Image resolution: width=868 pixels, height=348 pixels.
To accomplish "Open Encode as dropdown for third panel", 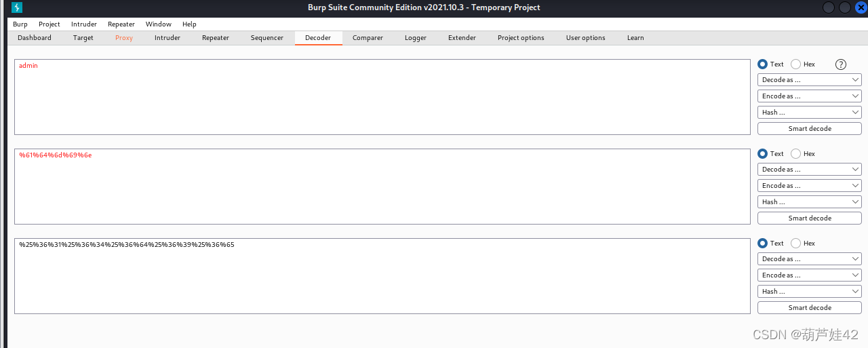I will click(x=810, y=275).
